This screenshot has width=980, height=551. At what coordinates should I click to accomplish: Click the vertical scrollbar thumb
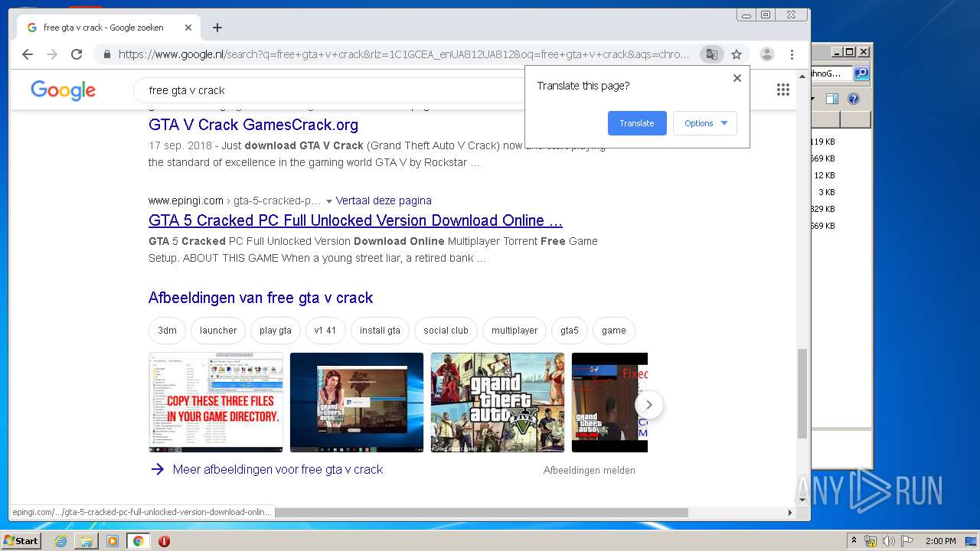tap(802, 393)
